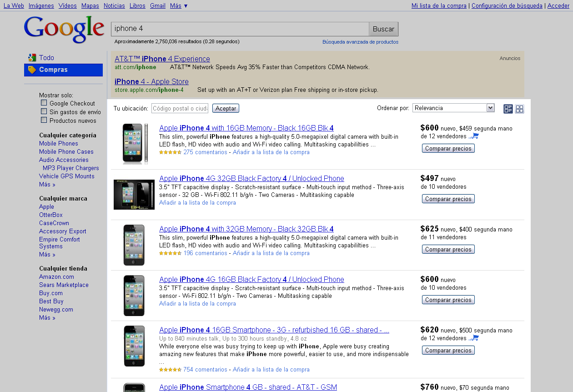Image resolution: width=573 pixels, height=392 pixels.
Task: Open La Web in top navigation
Action: coord(14,5)
